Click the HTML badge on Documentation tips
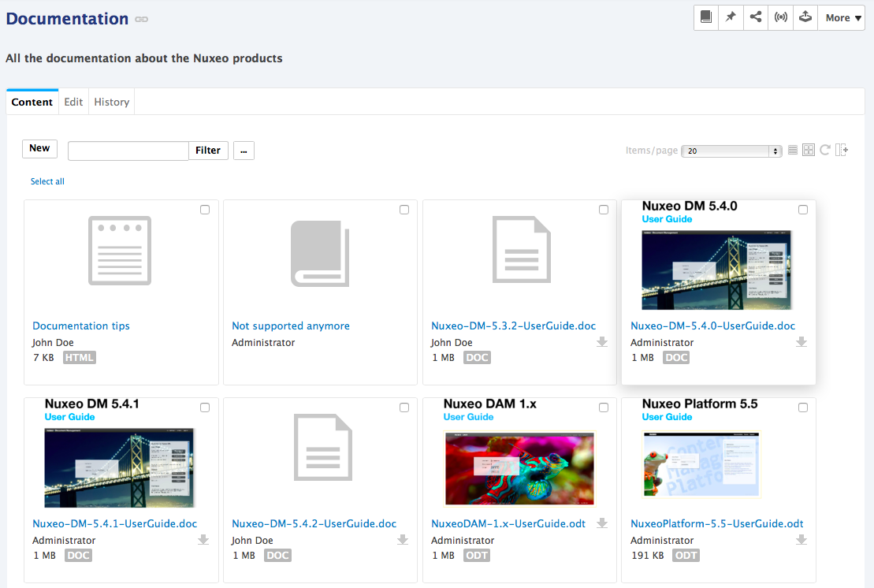Viewport: 874px width, 588px height. (79, 357)
